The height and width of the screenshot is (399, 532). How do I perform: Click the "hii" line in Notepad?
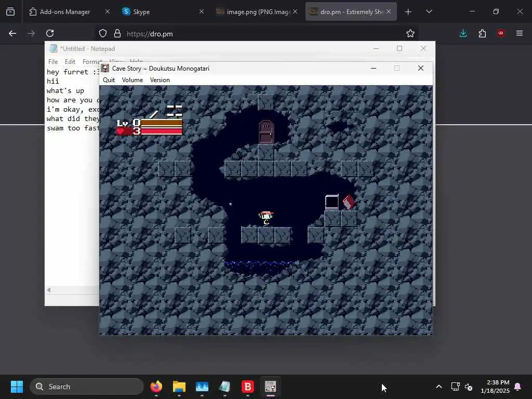(x=52, y=82)
